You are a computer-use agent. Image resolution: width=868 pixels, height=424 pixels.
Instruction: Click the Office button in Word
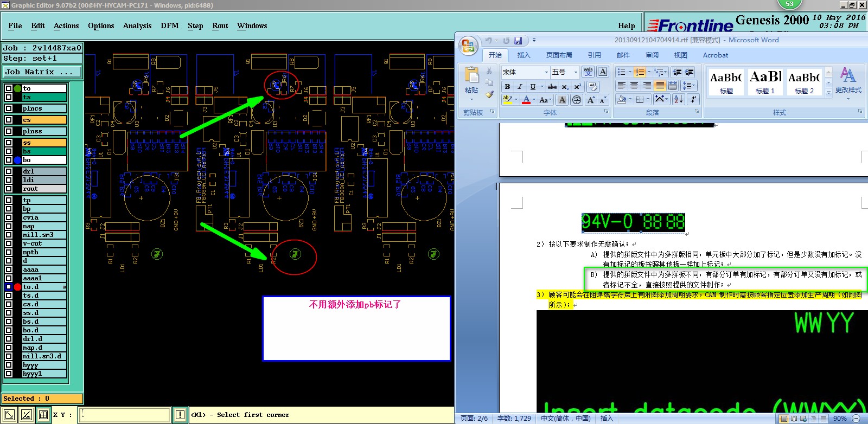tap(468, 46)
